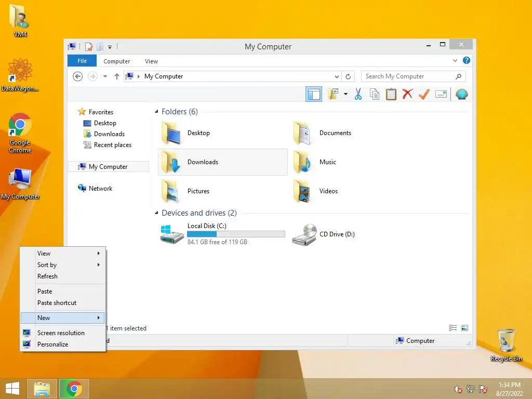Select Favorites in the navigation pane
532x399 pixels.
point(101,112)
